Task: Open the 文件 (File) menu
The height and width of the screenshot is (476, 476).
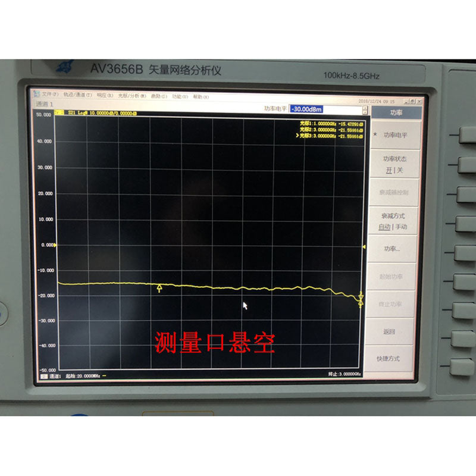Action: [49, 95]
